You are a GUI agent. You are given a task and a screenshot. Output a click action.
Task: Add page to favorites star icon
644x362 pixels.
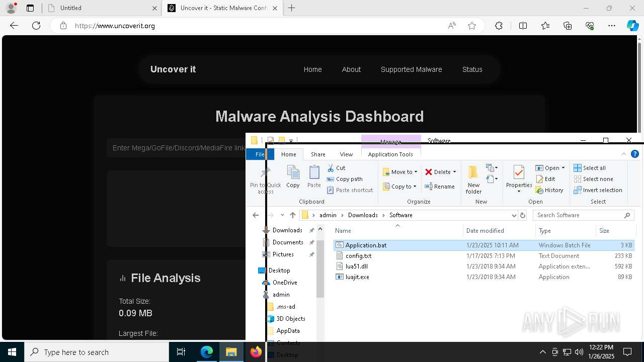click(x=472, y=26)
